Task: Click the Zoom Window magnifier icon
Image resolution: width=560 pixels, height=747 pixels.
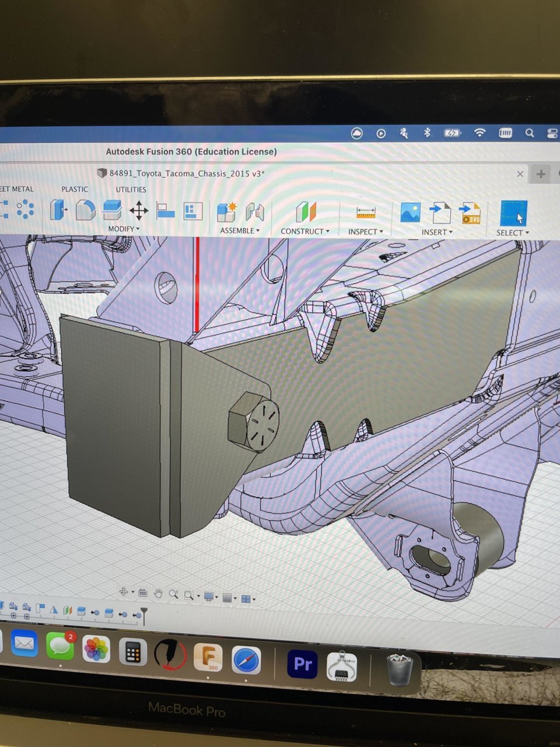Action: (x=188, y=595)
